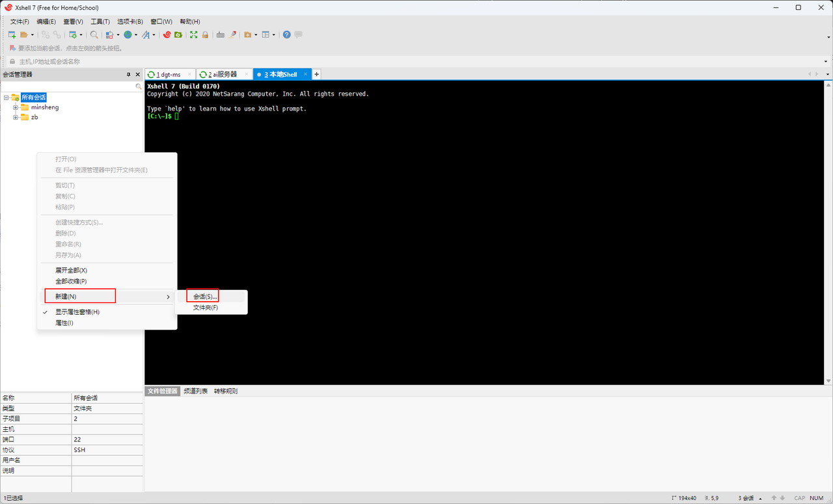Toggle the 显示属性窗格 checked menu option
The image size is (833, 504).
pos(77,312)
